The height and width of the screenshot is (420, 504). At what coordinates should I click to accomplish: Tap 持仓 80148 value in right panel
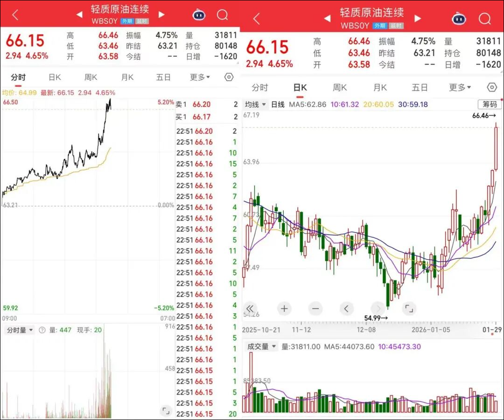(x=489, y=53)
